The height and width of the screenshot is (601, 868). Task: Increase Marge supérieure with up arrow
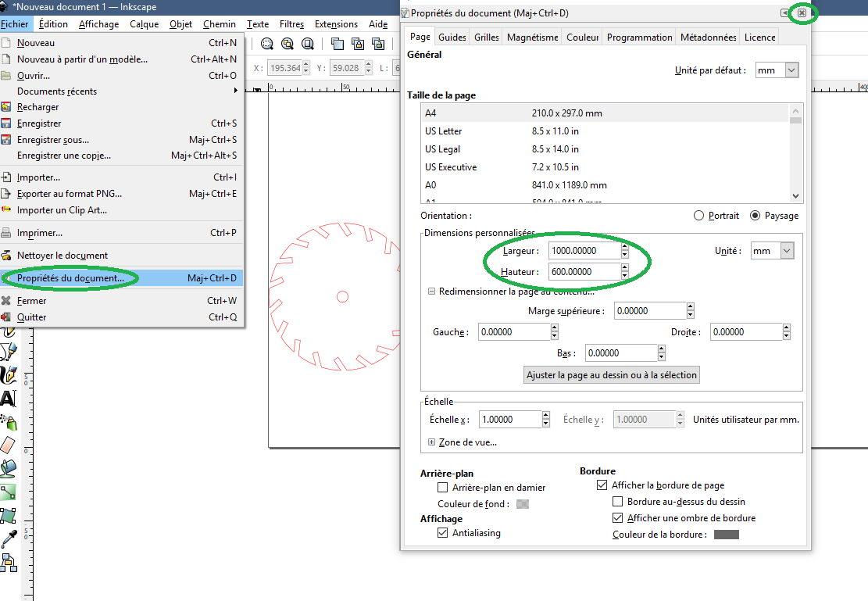[691, 307]
